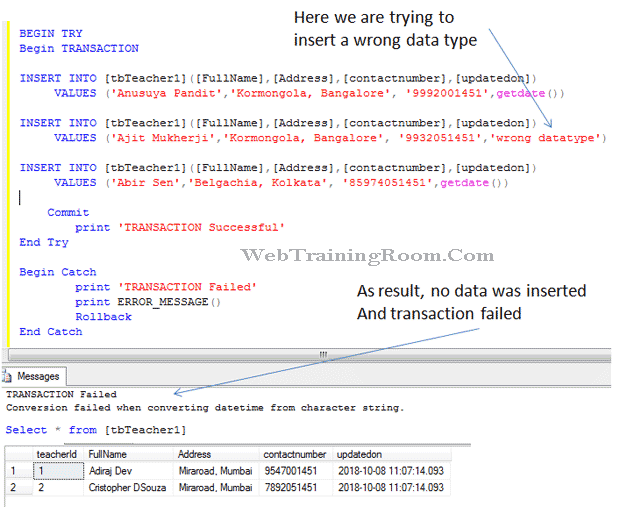Click updatedon cell in Adiraj Dev row
The width and height of the screenshot is (620, 507).
coord(391,471)
